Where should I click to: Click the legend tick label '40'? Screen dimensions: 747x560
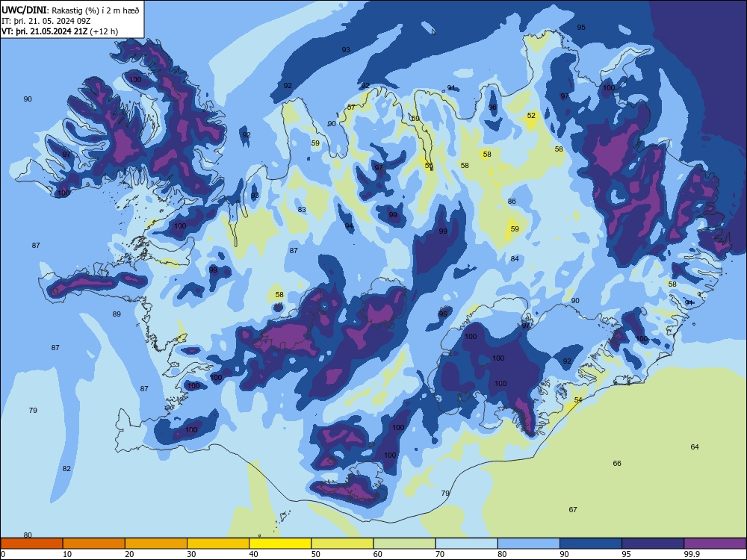pyautogui.click(x=253, y=554)
